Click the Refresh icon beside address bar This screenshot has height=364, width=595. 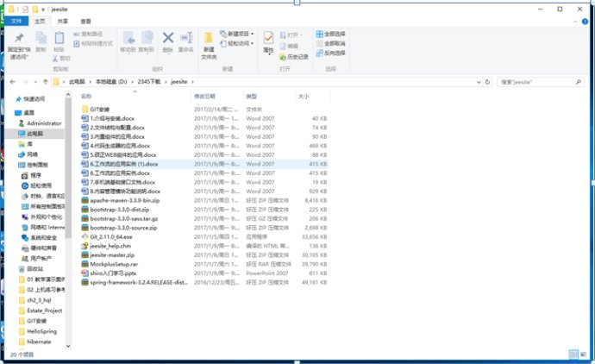[x=487, y=82]
